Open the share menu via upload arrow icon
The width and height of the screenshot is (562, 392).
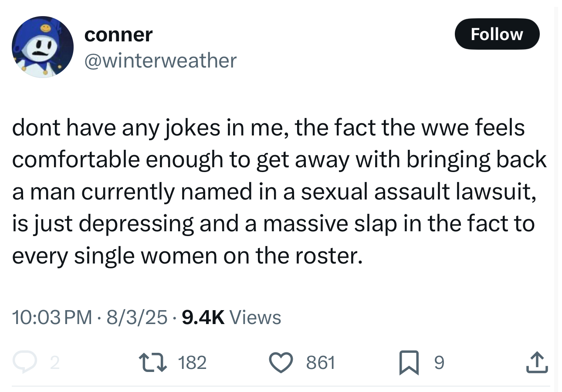(536, 362)
